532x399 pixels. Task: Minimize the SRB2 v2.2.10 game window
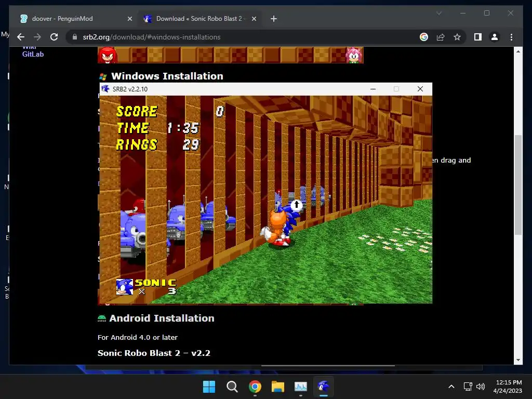coord(373,89)
